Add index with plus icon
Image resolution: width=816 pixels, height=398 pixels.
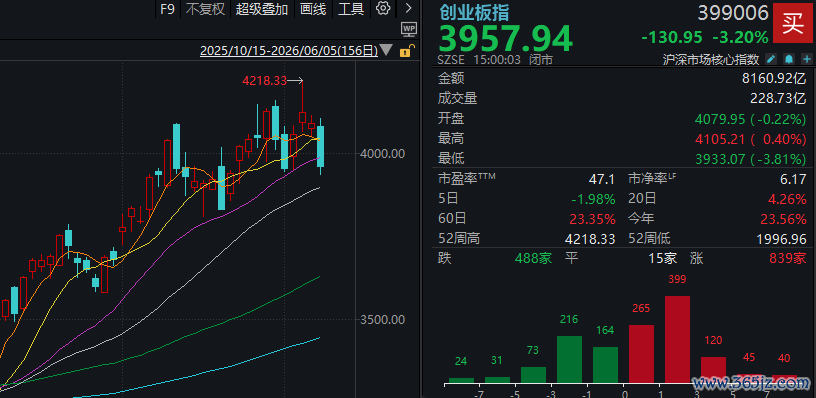(807, 59)
